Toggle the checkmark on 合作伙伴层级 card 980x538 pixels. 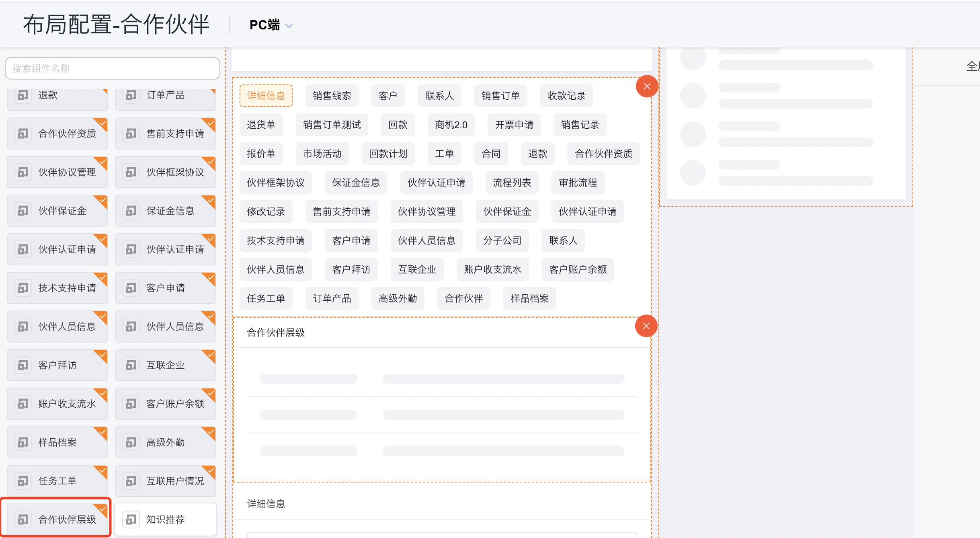click(x=102, y=509)
